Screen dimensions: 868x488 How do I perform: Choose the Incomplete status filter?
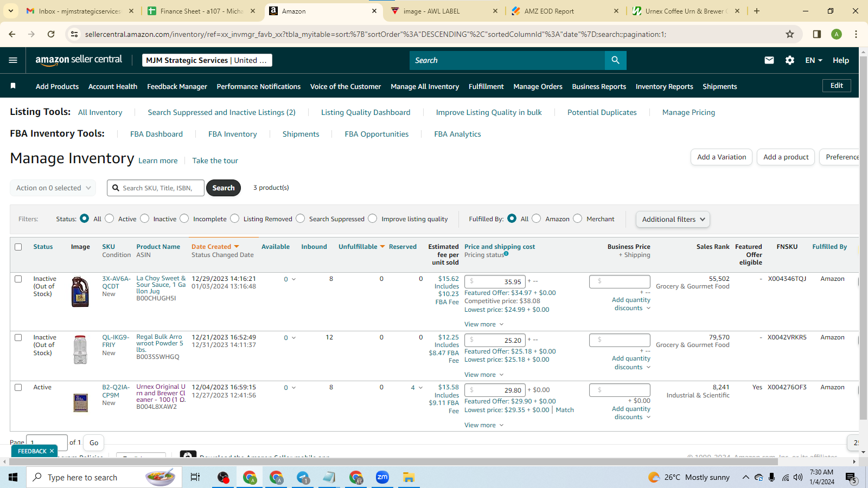pos(184,219)
